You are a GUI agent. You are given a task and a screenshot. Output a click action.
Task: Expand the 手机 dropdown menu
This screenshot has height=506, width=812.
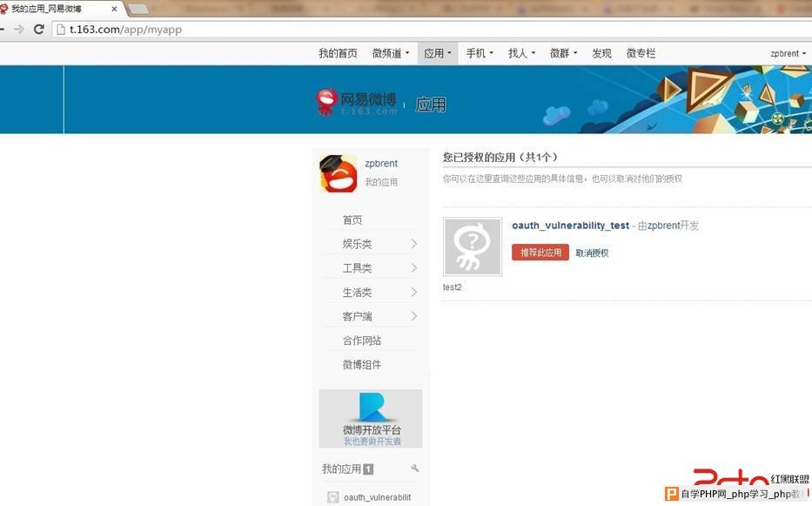click(x=480, y=53)
